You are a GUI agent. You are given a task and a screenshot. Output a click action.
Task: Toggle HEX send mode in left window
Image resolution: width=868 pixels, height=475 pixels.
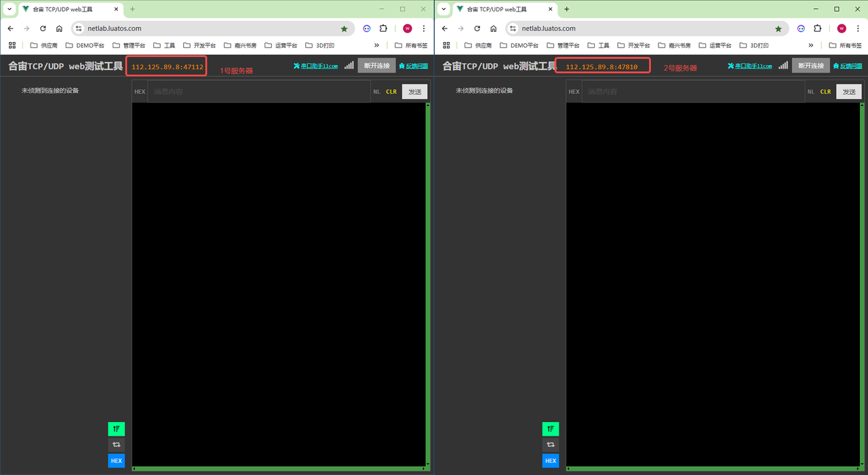click(x=140, y=92)
